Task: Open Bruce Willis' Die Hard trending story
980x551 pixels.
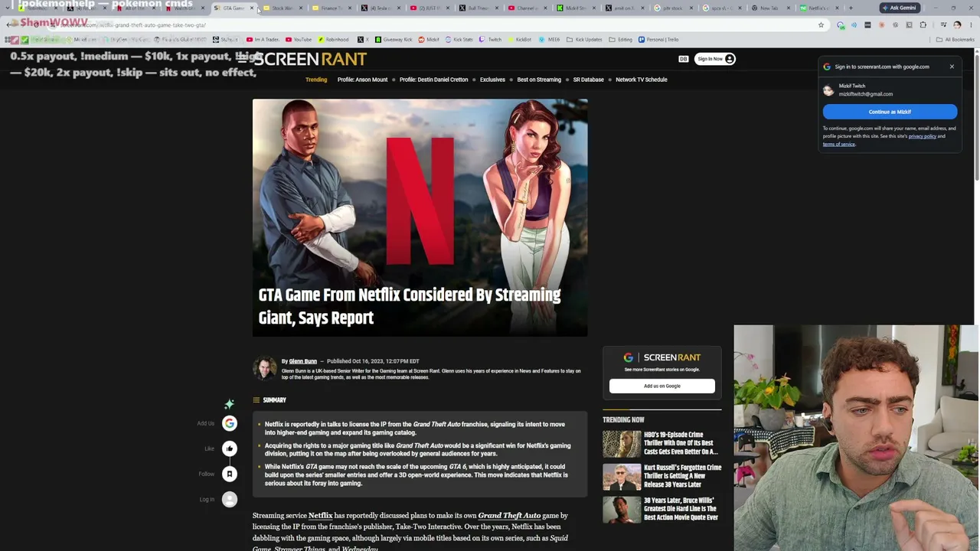Action: pos(681,509)
